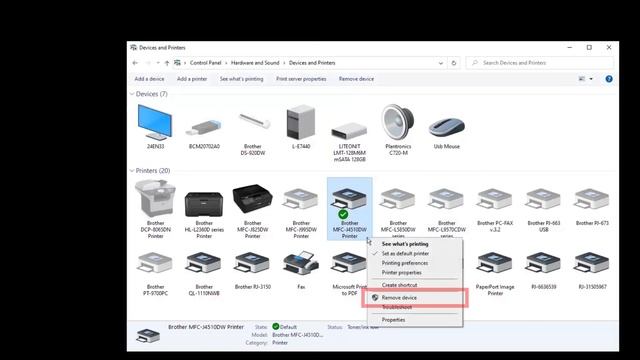Select Brother MFC-L9570CDW series printer

click(447, 212)
